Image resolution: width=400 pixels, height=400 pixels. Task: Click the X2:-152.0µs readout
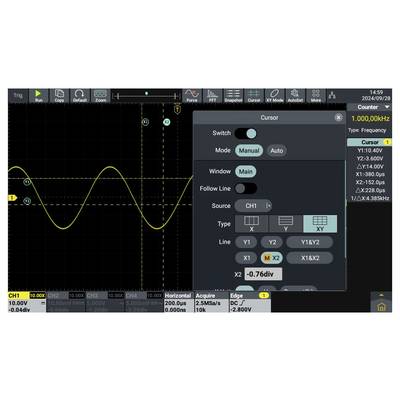click(370, 182)
